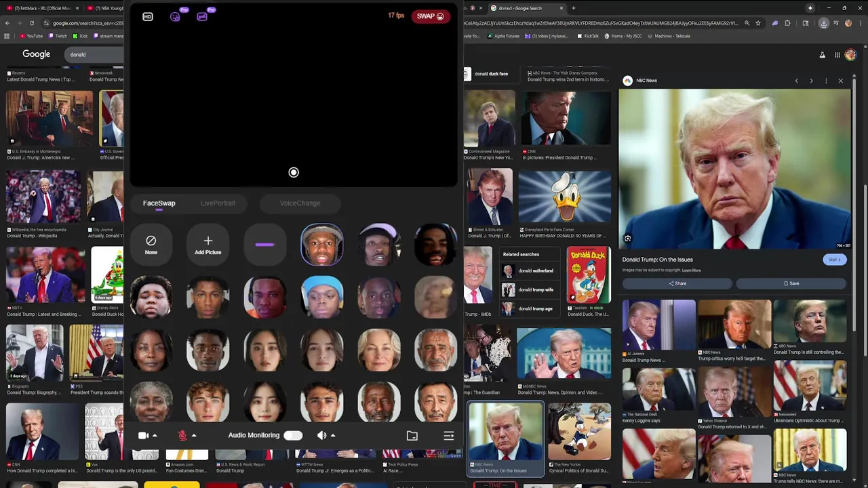
Task: Open Chrome three-dot menu in right browser
Action: (860, 23)
